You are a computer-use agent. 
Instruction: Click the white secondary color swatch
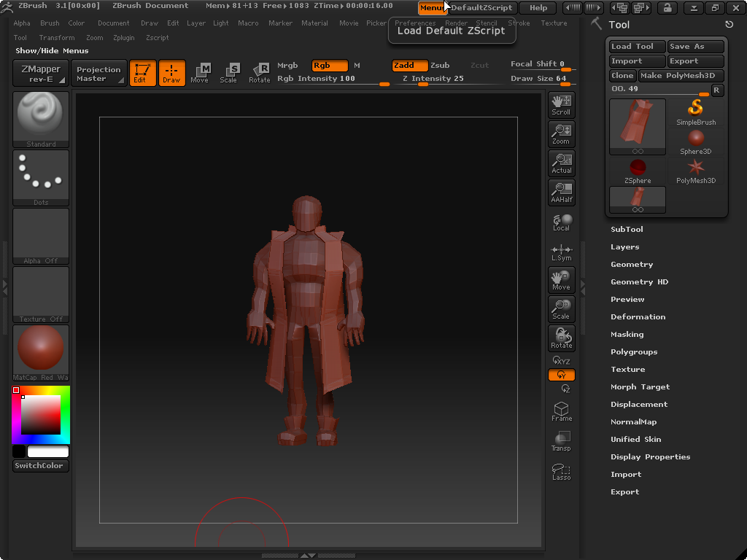48,451
